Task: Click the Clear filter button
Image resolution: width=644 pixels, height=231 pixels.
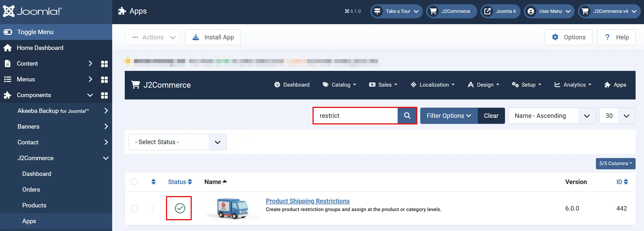Action: (491, 116)
